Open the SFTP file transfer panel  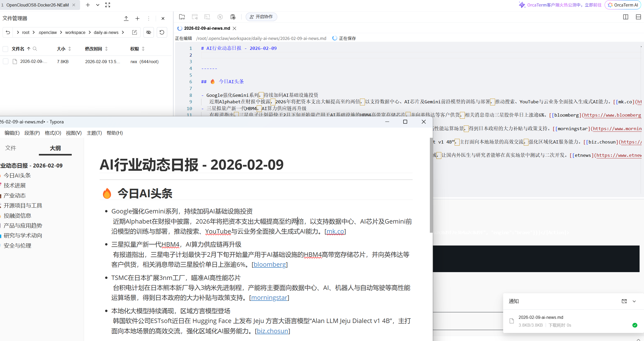point(182,17)
